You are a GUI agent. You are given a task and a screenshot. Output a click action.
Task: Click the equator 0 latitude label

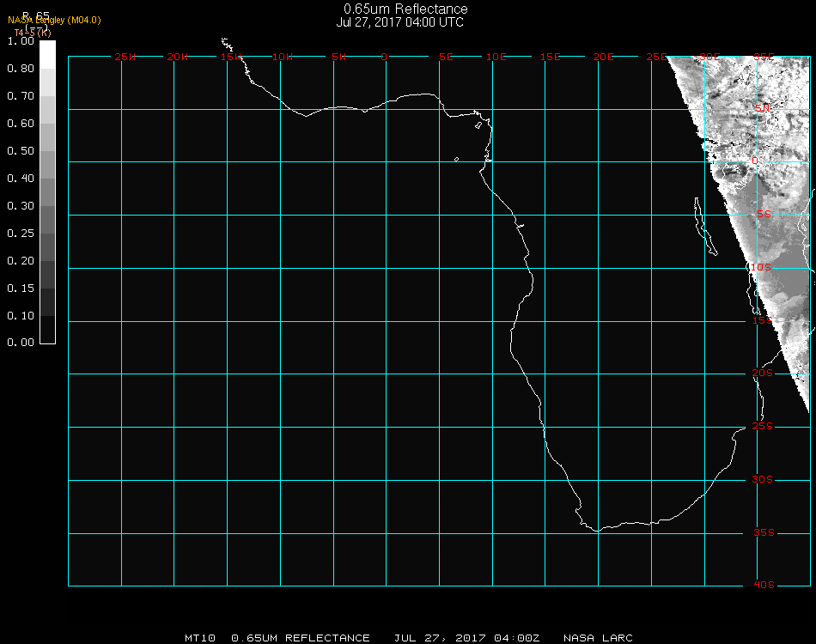tap(755, 161)
